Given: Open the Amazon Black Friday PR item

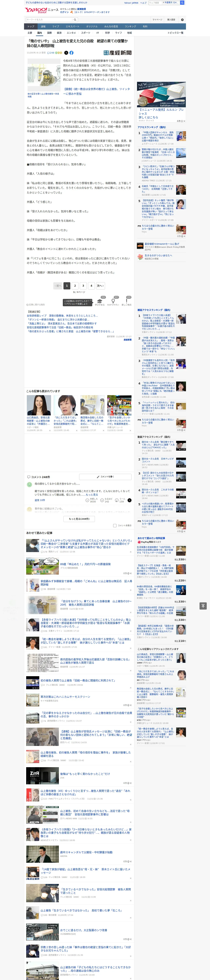Looking at the screenshot, I should tap(161, 246).
